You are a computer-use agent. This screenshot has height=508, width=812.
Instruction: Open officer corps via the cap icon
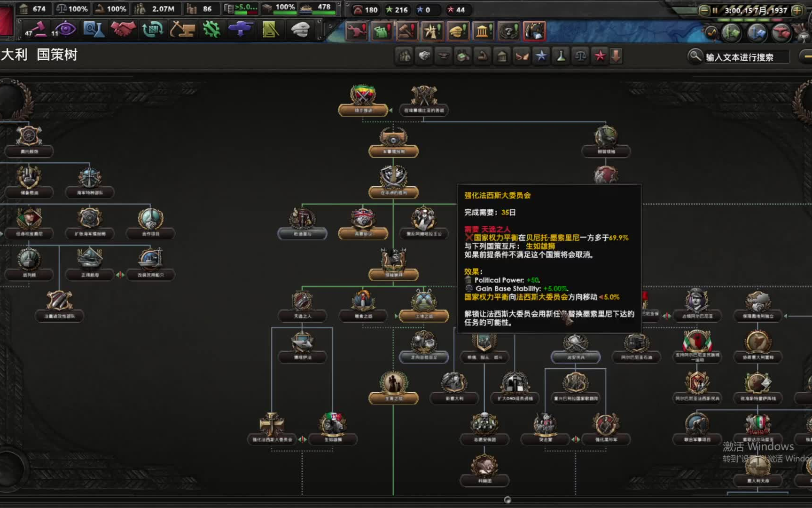[x=300, y=30]
